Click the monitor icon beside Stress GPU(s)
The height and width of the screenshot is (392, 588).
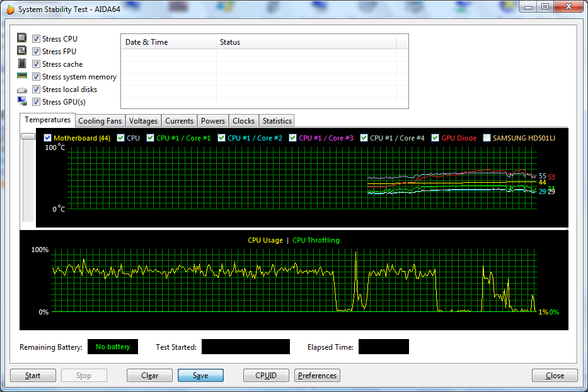tap(22, 101)
